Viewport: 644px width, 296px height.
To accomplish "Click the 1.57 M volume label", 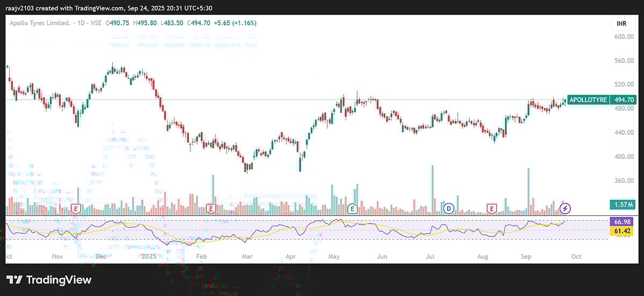I will tap(623, 205).
